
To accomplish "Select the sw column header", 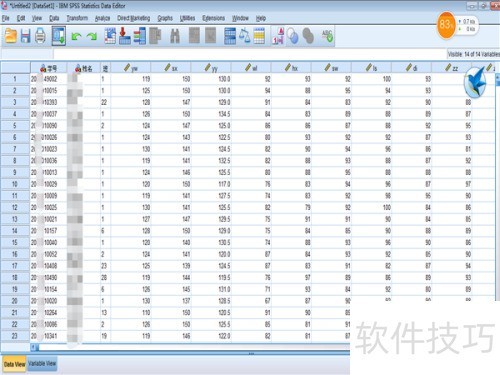I will [x=331, y=68].
